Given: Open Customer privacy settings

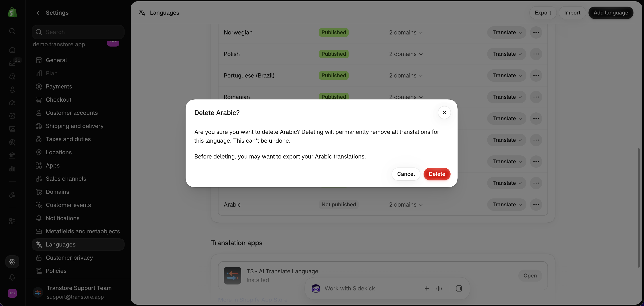Looking at the screenshot, I should click(78, 258).
